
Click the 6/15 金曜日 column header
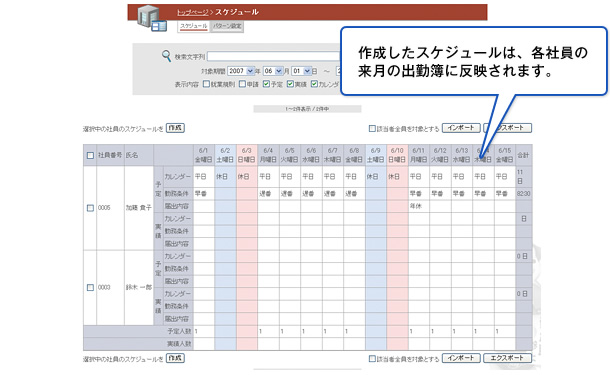coord(505,155)
